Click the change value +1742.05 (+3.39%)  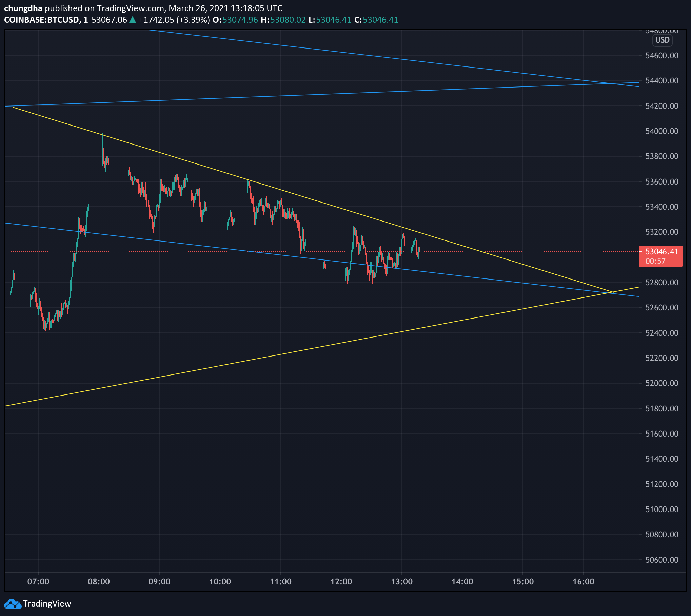point(174,20)
